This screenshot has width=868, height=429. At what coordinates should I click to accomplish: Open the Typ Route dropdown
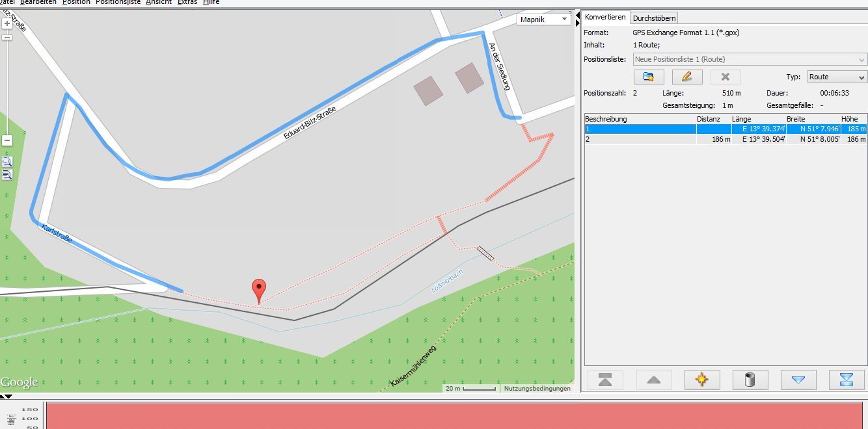(x=837, y=77)
